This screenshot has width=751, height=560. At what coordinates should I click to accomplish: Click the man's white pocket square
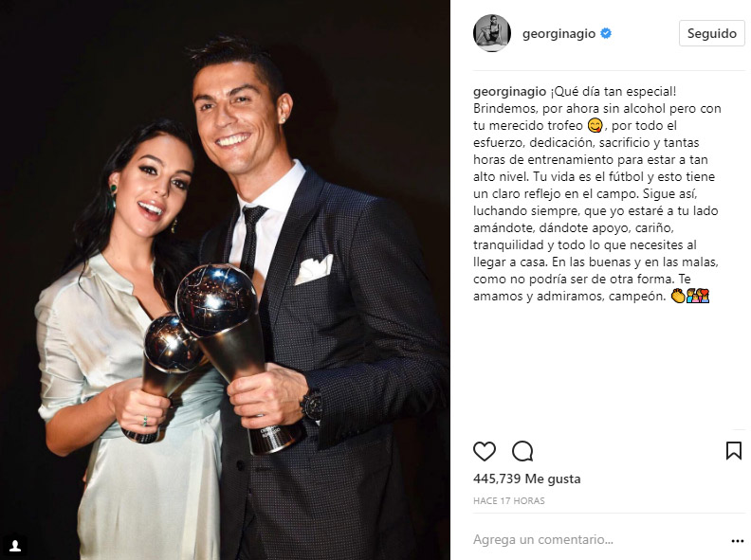click(x=314, y=269)
